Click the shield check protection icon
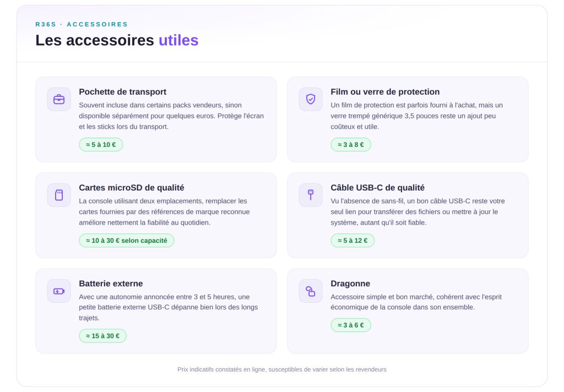 [x=311, y=99]
